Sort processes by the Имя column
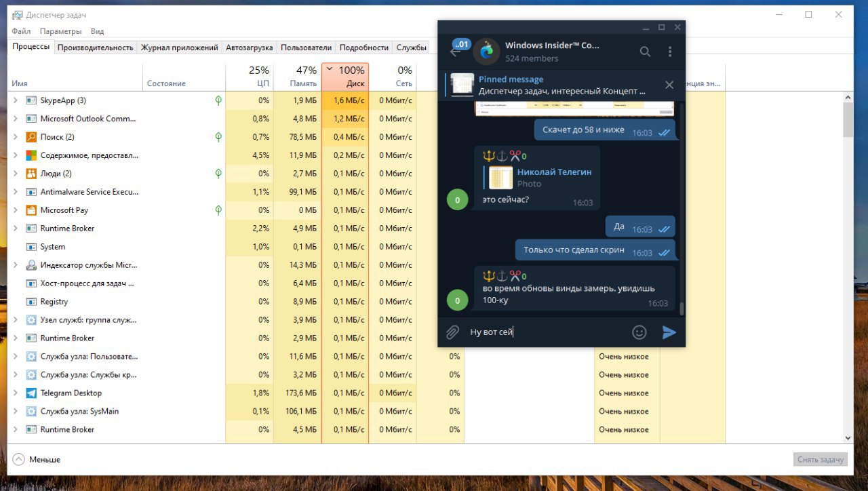This screenshot has width=868, height=491. pos(75,77)
